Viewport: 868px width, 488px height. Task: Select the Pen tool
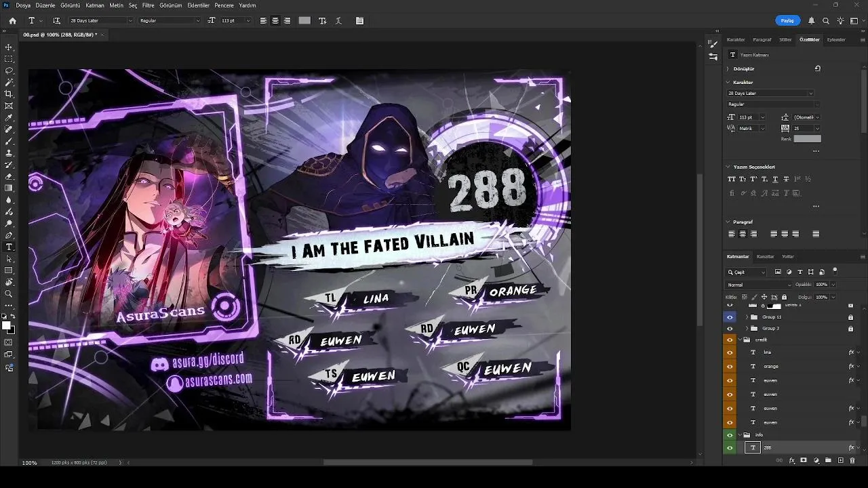coord(9,235)
